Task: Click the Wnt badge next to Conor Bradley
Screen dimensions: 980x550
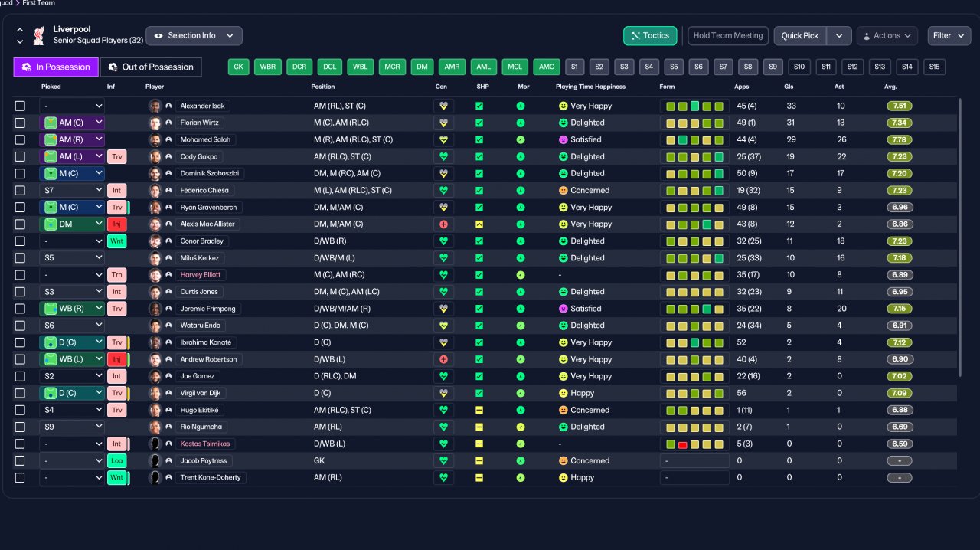Action: point(116,241)
